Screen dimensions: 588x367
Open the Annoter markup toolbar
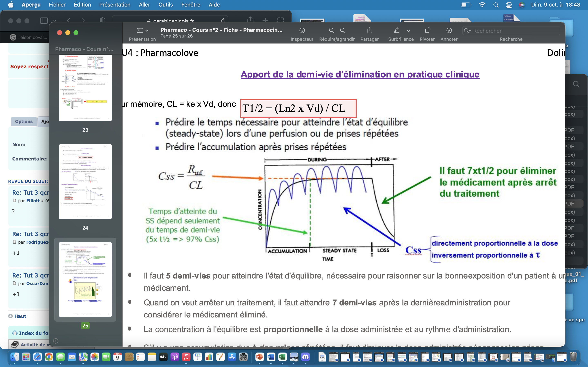click(449, 30)
